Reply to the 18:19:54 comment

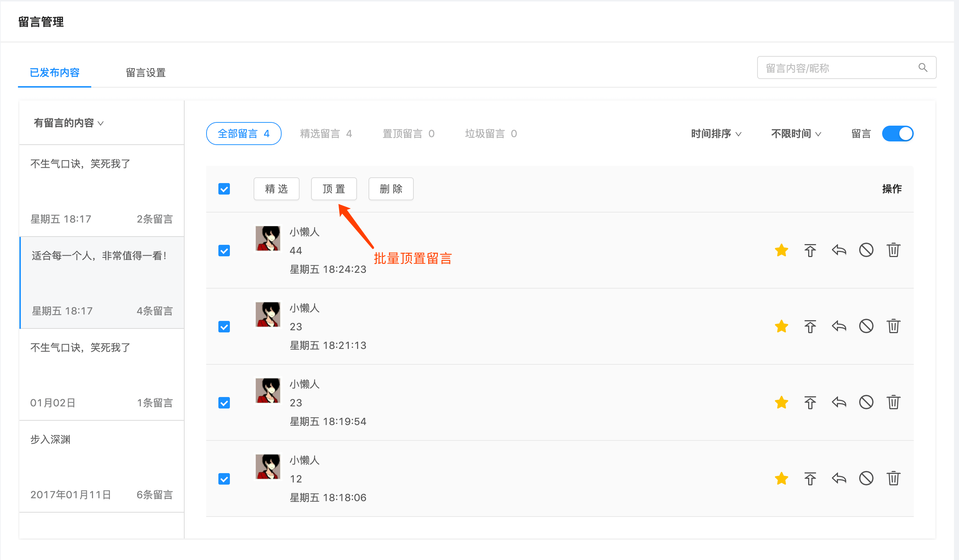coord(839,402)
